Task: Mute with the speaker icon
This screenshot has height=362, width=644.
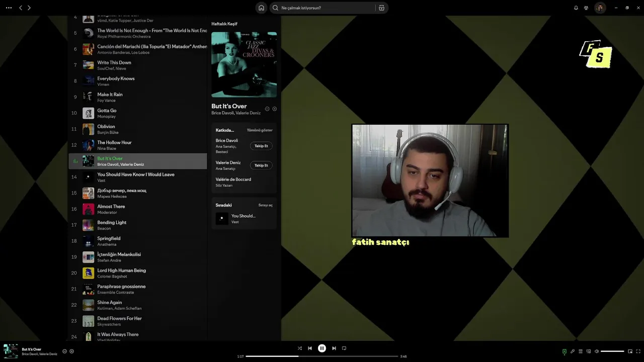Action: tap(597, 351)
